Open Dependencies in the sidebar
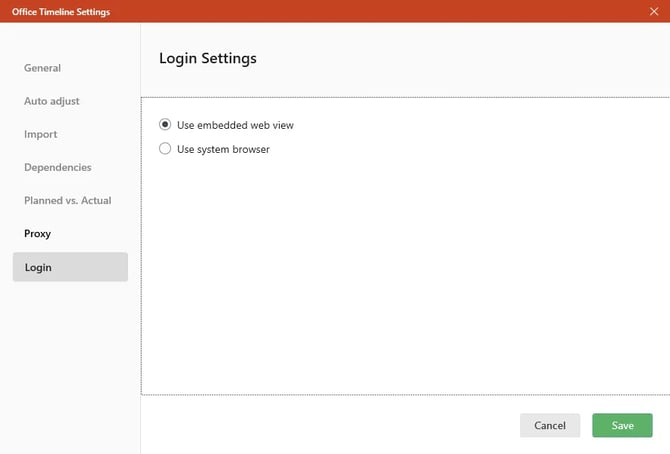This screenshot has height=454, width=670. point(58,167)
